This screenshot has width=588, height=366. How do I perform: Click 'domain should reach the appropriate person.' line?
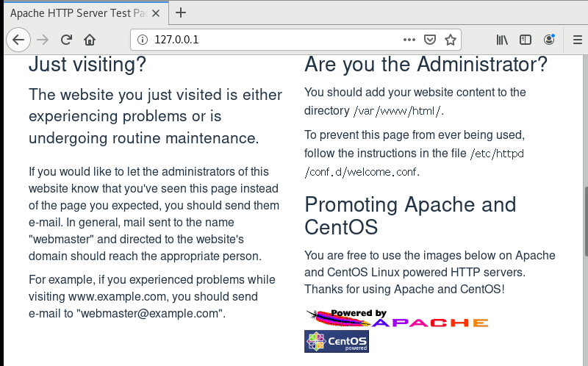pyautogui.click(x=145, y=256)
